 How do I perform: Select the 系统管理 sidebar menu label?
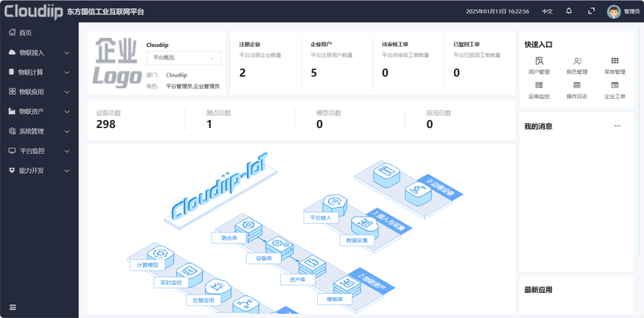tap(31, 131)
